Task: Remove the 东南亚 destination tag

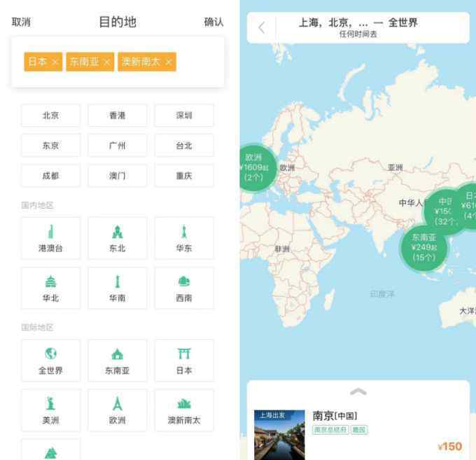Action: click(x=107, y=62)
